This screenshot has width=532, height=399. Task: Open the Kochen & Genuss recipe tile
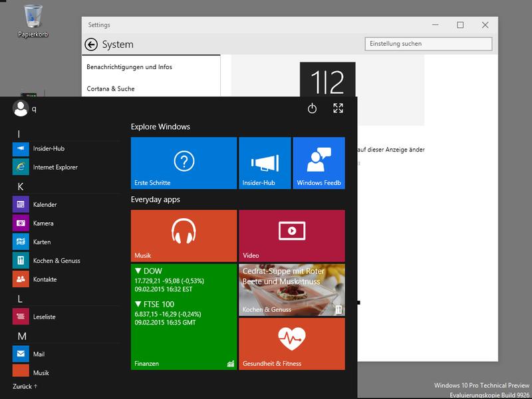pyautogui.click(x=292, y=290)
